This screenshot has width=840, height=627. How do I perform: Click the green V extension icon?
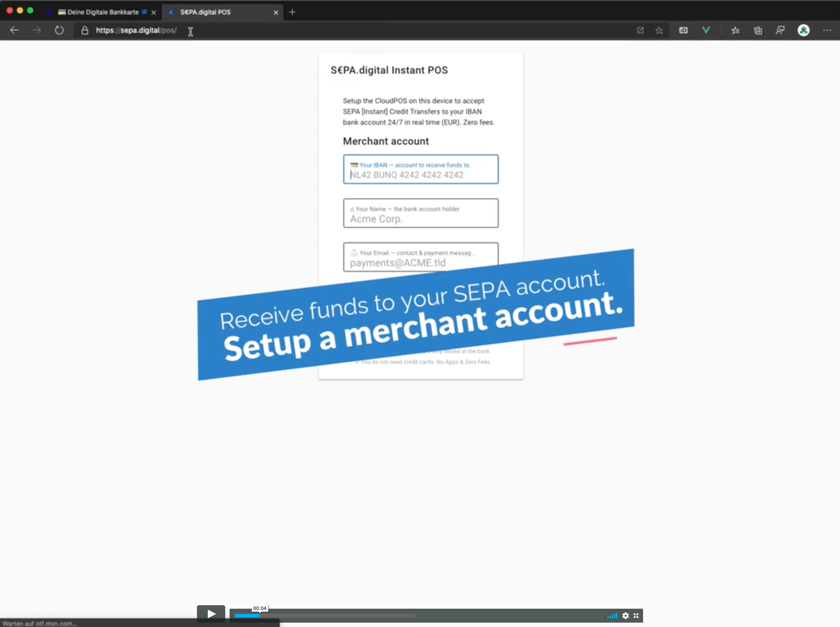click(706, 30)
